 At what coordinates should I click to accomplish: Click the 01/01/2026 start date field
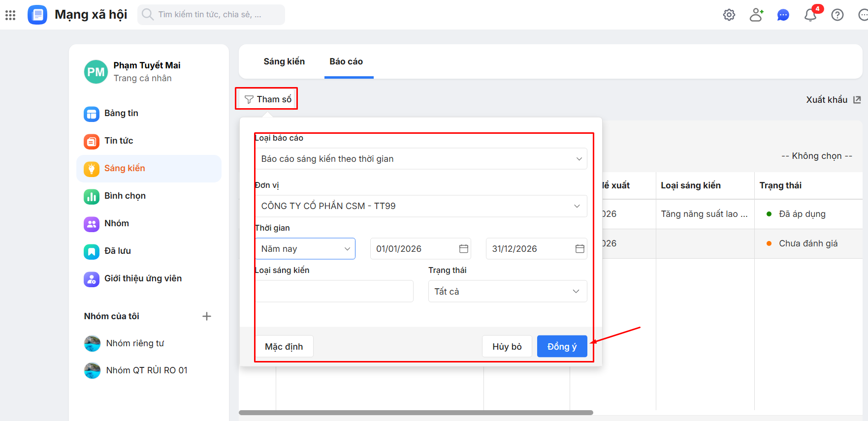click(x=421, y=249)
